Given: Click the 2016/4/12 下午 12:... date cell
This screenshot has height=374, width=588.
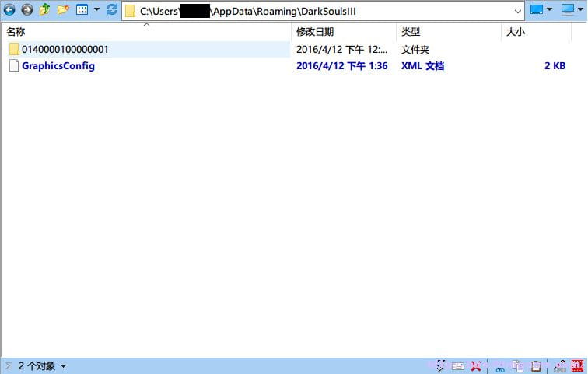Looking at the screenshot, I should 342,50.
